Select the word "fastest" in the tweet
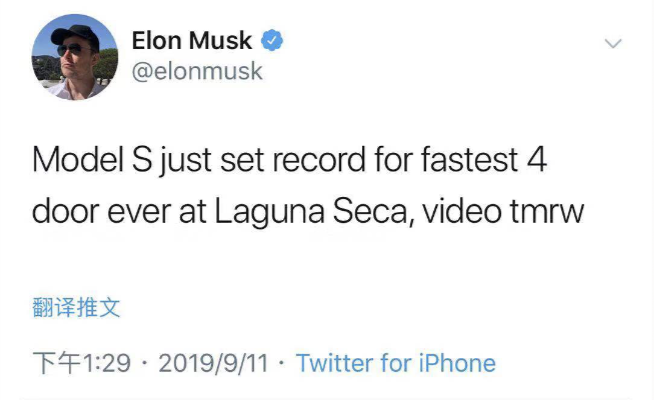Image resolution: width=654 pixels, height=400 pixels. 469,159
